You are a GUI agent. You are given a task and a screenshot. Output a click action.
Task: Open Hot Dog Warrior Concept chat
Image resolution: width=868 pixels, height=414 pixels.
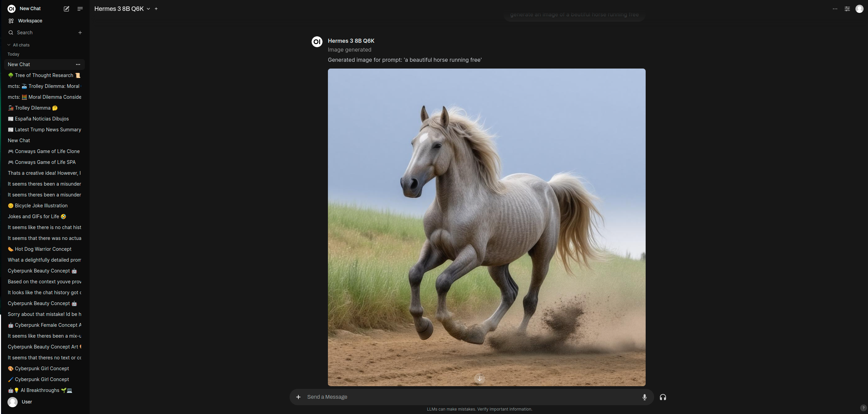pos(43,249)
